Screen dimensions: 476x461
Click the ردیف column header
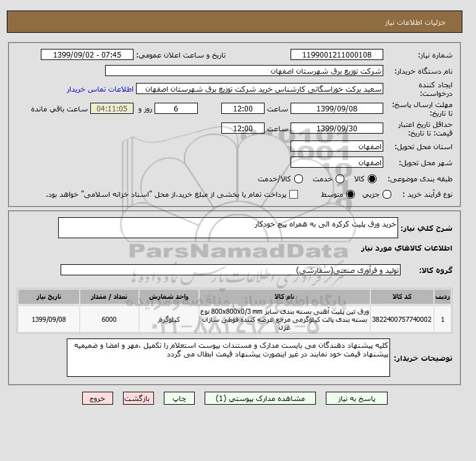pyautogui.click(x=443, y=296)
